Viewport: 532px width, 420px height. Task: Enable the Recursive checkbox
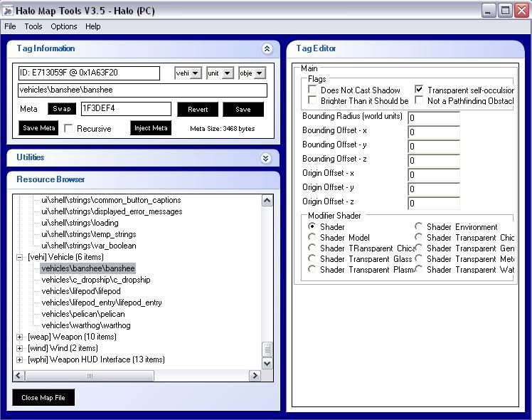pos(68,128)
